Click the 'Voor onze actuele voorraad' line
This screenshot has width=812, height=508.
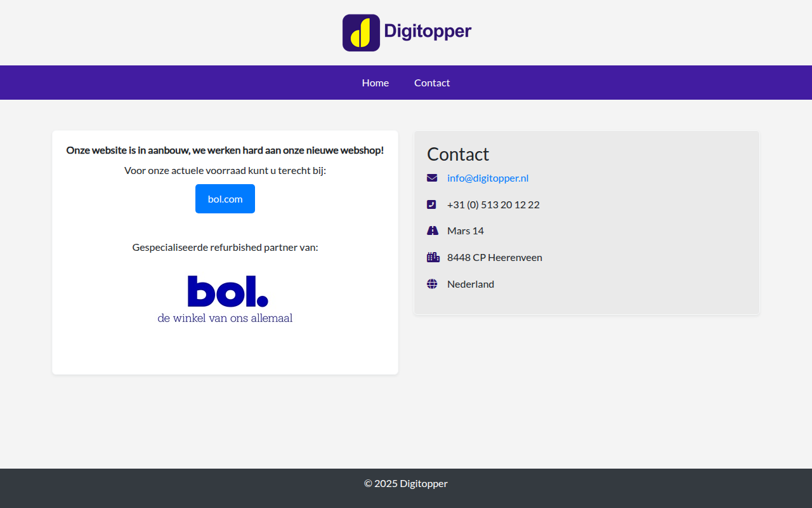[225, 170]
